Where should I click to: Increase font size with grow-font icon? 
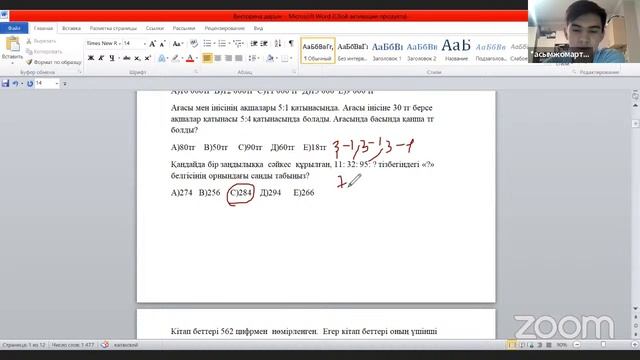pos(152,43)
